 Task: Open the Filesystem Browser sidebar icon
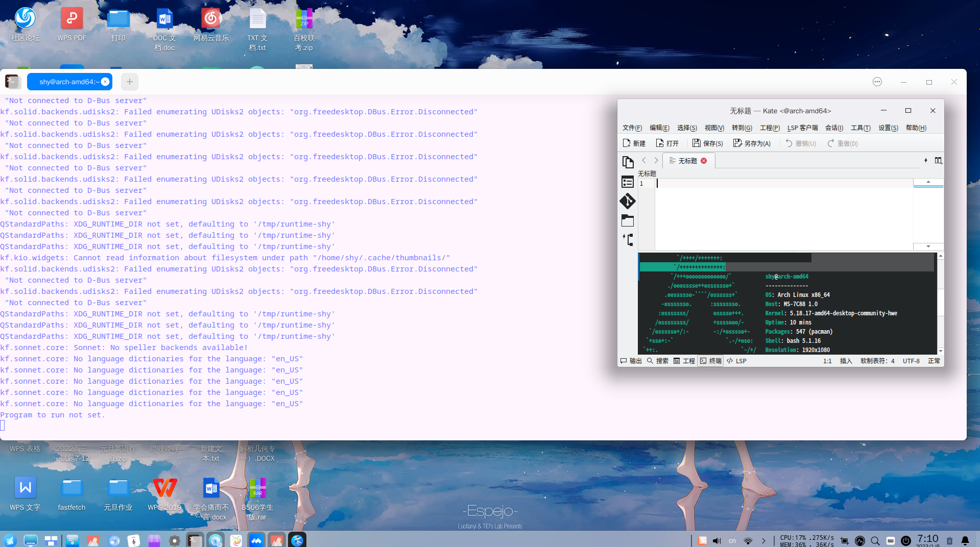pos(628,220)
